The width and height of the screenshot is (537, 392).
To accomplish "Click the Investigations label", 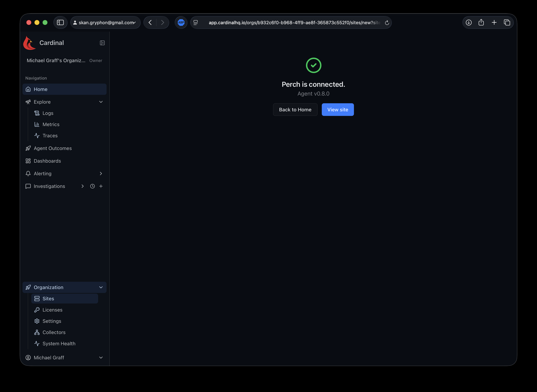I will (49, 186).
